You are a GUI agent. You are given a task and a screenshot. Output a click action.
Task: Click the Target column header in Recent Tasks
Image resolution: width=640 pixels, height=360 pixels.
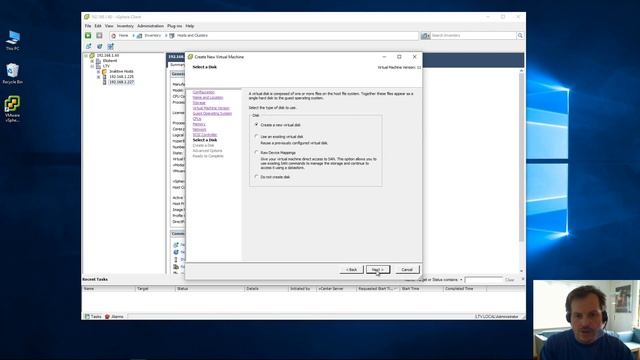tap(155, 289)
